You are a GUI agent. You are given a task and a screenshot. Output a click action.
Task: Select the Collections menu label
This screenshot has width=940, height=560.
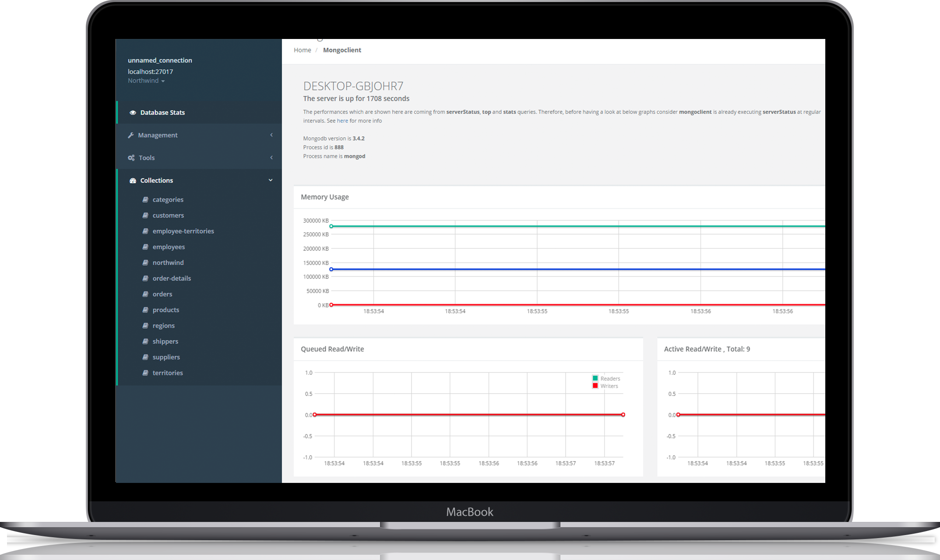pyautogui.click(x=156, y=180)
